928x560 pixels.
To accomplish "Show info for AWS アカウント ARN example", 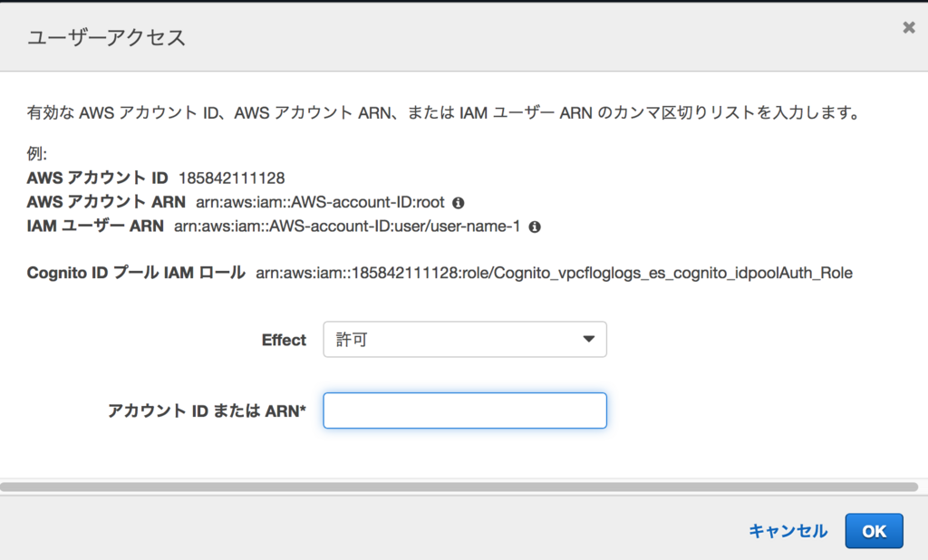I will click(458, 203).
